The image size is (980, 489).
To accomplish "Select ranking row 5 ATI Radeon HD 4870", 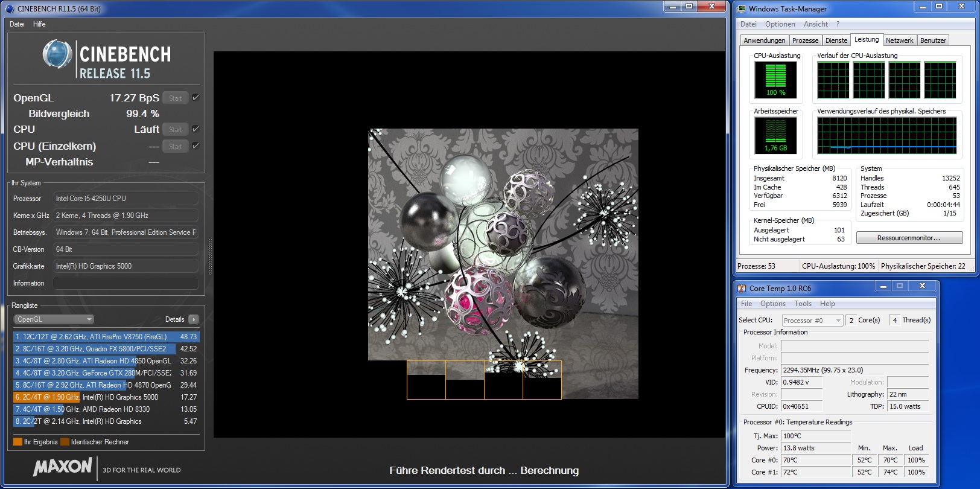I will 106,385.
